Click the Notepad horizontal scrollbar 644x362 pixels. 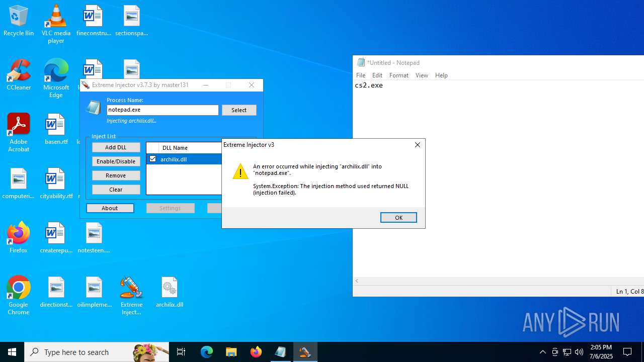[498, 281]
